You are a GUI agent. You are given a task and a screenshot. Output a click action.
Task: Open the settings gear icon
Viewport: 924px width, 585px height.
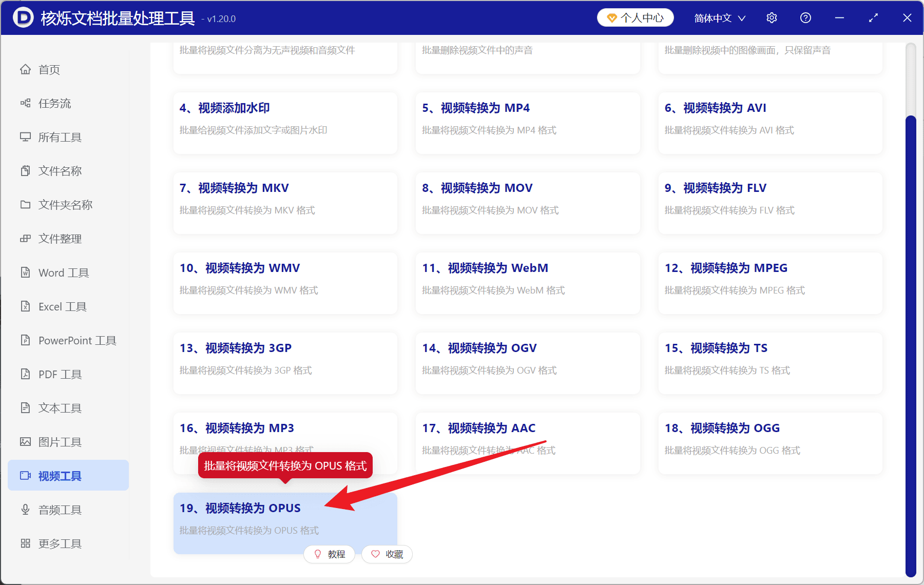772,18
